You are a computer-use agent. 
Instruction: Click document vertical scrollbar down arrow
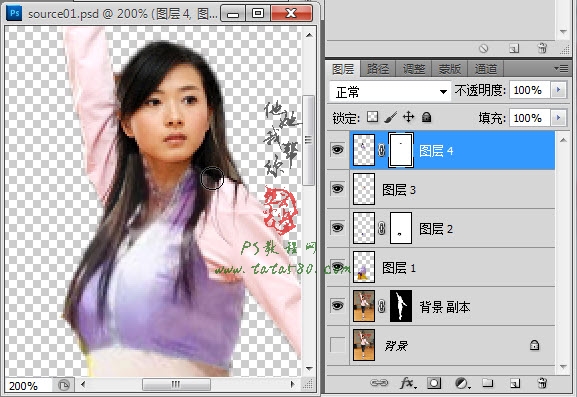click(x=309, y=368)
